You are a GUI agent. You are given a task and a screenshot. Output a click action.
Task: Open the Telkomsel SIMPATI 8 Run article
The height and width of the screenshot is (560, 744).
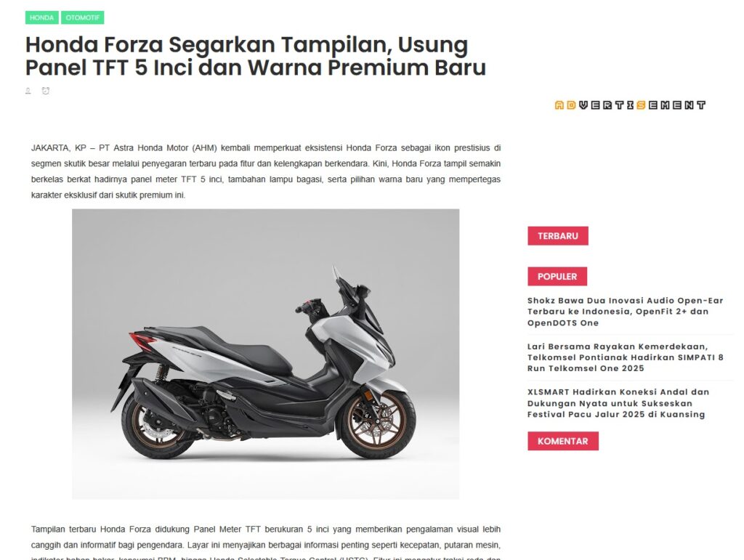[625, 357]
